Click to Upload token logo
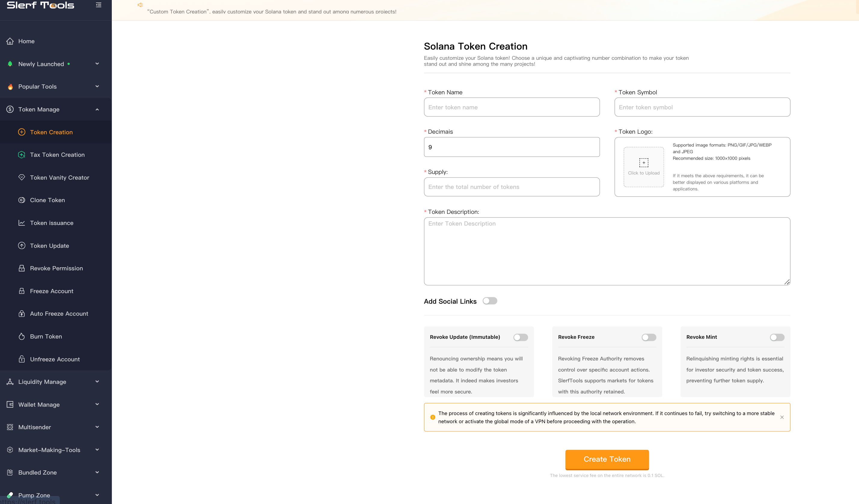 (643, 167)
